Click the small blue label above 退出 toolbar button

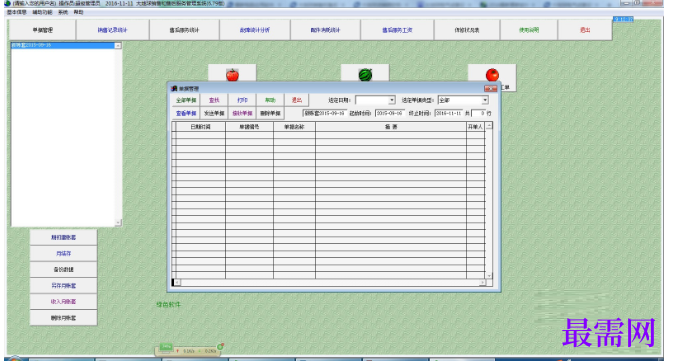(623, 19)
